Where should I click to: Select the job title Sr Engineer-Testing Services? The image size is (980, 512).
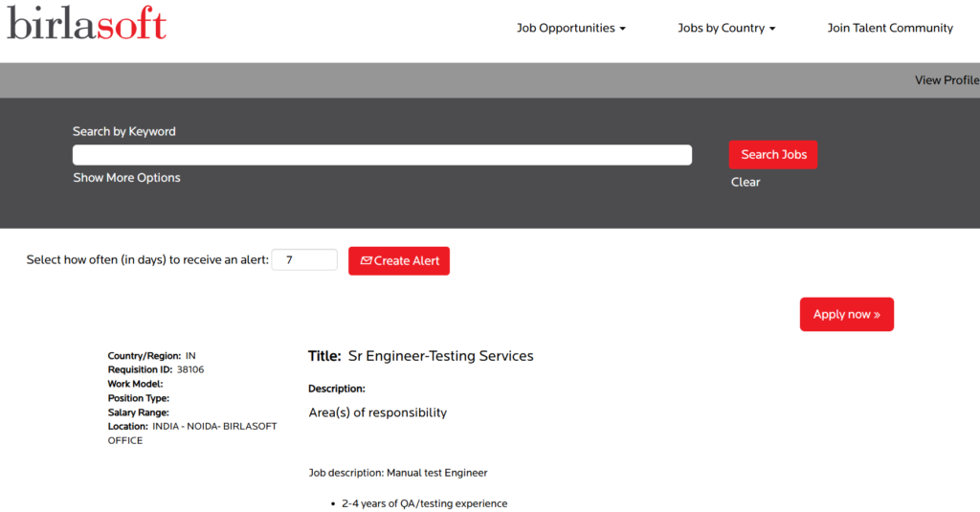pos(440,356)
